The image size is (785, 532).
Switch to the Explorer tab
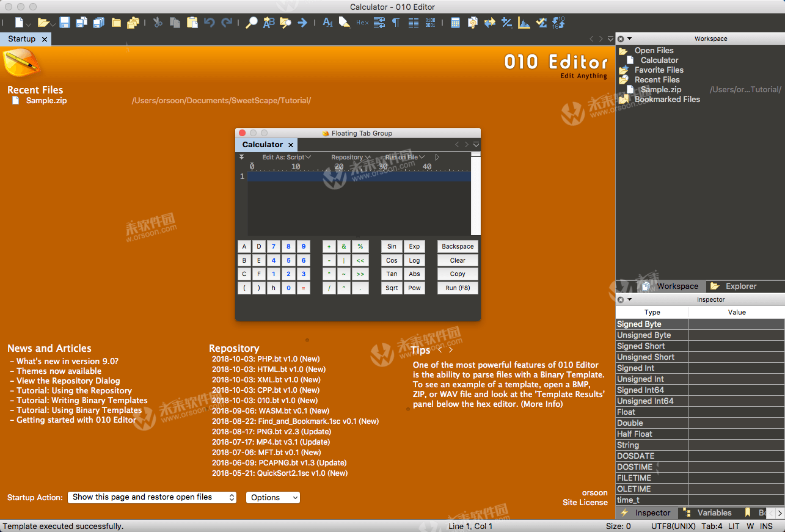pyautogui.click(x=735, y=286)
